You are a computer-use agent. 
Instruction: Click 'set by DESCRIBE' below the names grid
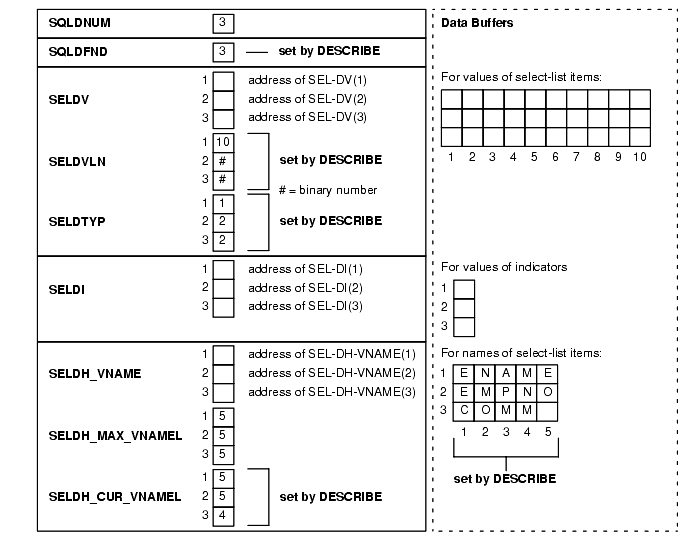pos(505,479)
